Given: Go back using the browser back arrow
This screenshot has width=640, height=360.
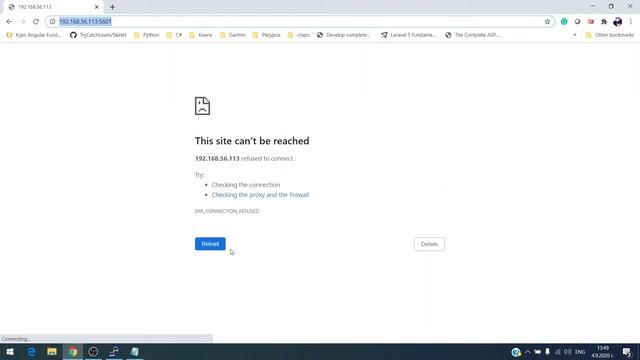Looking at the screenshot, I should pos(9,22).
